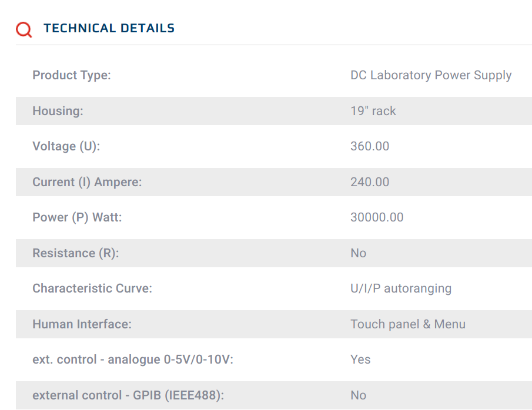
Task: Click the Yes value for analogue control
Action: (360, 359)
